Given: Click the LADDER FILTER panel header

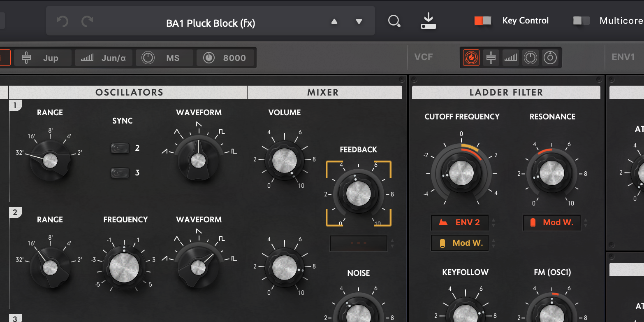Looking at the screenshot, I should [506, 92].
